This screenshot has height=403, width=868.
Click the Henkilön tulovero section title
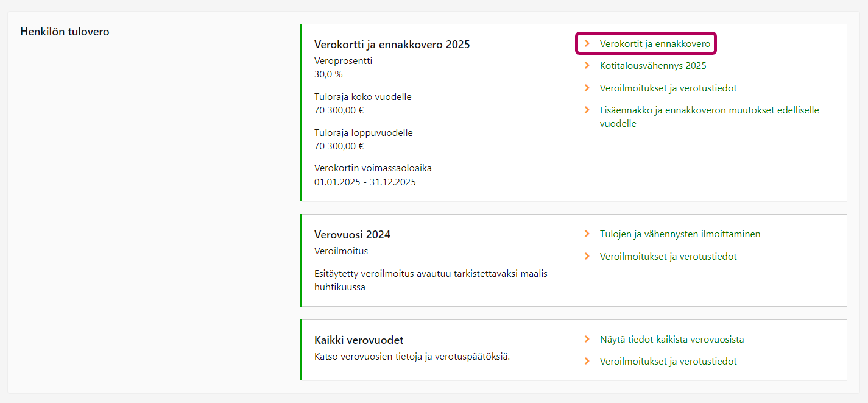[x=65, y=32]
